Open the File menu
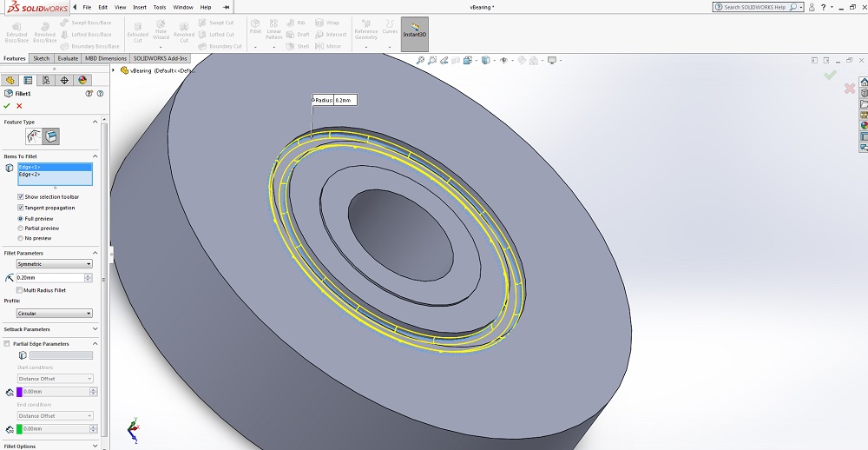The height and width of the screenshot is (450, 868). click(87, 7)
